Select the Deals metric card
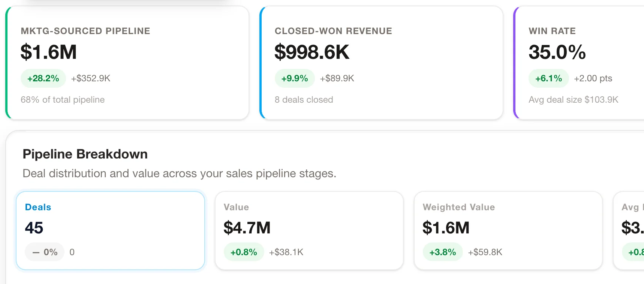 click(x=110, y=230)
